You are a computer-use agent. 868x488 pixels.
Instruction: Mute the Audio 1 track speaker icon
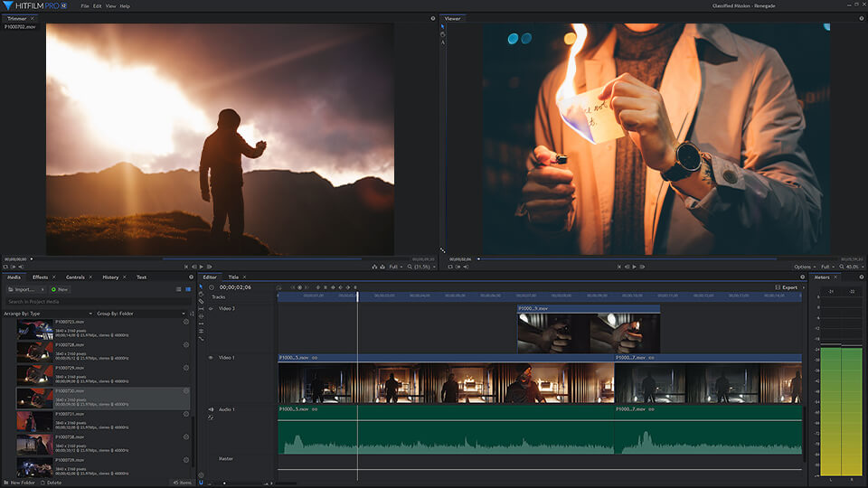click(x=211, y=409)
